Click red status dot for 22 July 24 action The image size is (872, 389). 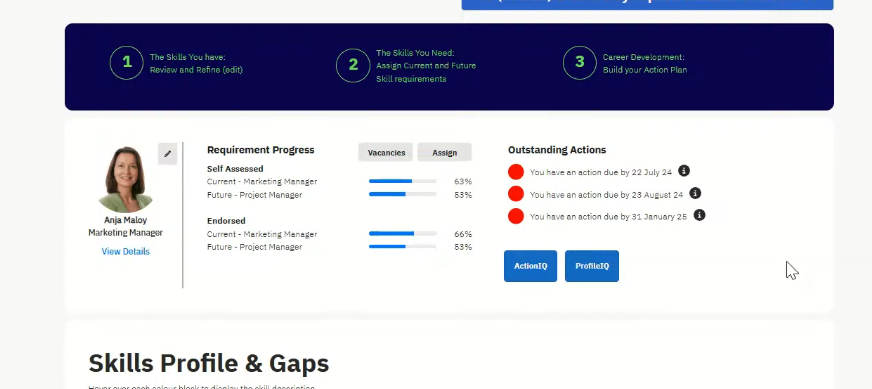coord(516,172)
